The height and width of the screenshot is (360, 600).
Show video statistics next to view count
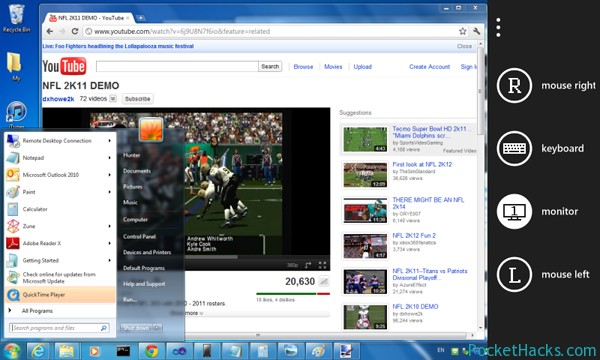tap(324, 282)
